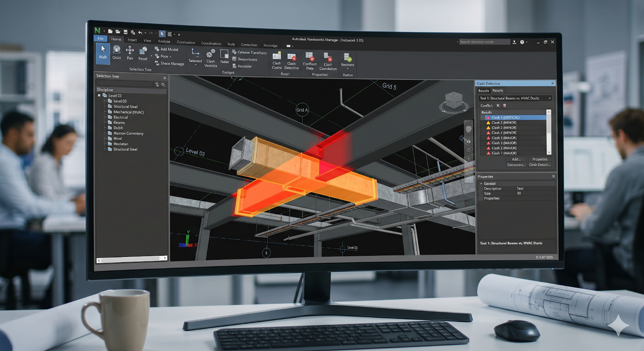Switch to the Coordination ribbon tab
Screen dimensions: 644x351
(211, 43)
